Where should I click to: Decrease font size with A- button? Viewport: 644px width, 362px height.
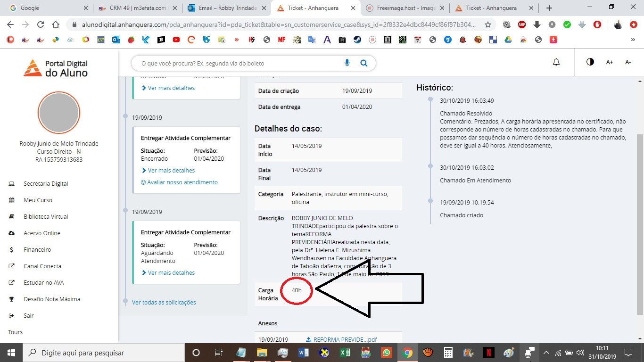(x=628, y=62)
